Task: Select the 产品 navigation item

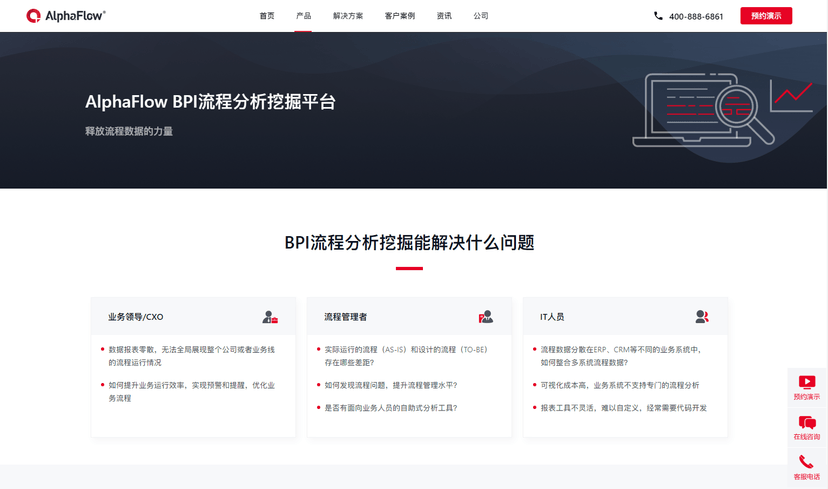Action: [303, 16]
